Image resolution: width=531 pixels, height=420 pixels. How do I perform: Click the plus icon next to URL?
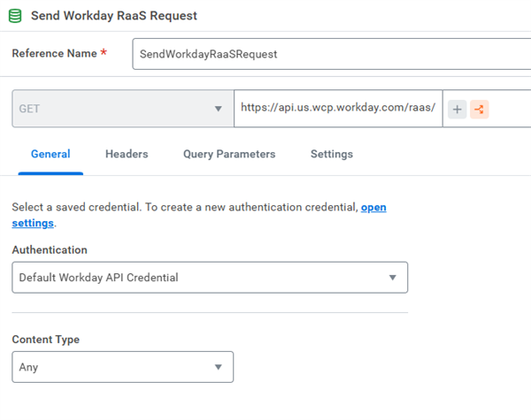[x=458, y=109]
